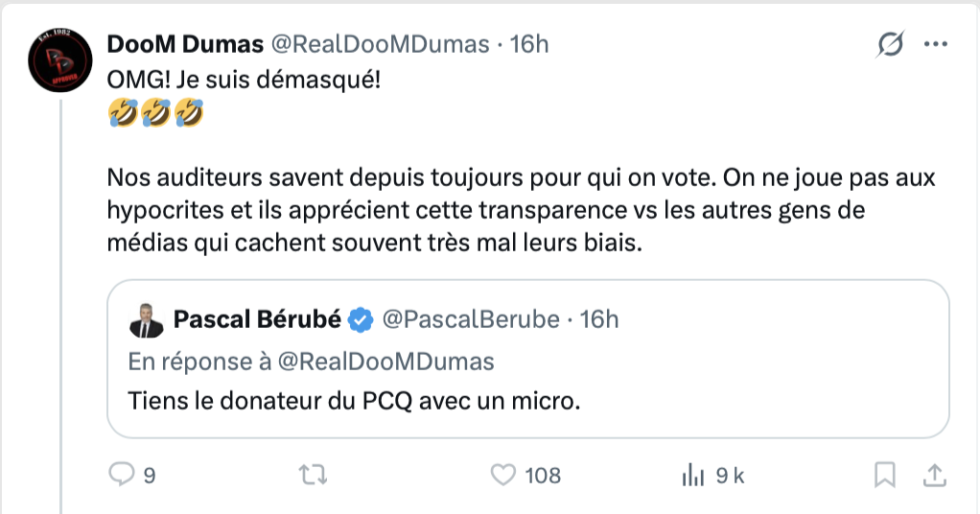Share the tweet via share icon
The height and width of the screenshot is (514, 980).
click(934, 474)
